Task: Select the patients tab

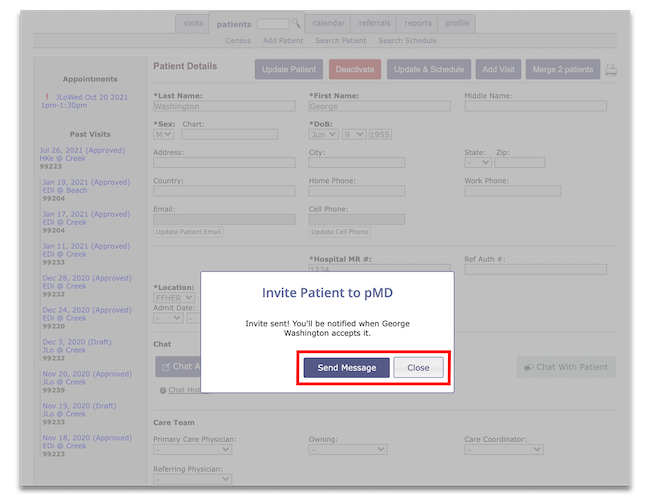Action: pos(234,24)
